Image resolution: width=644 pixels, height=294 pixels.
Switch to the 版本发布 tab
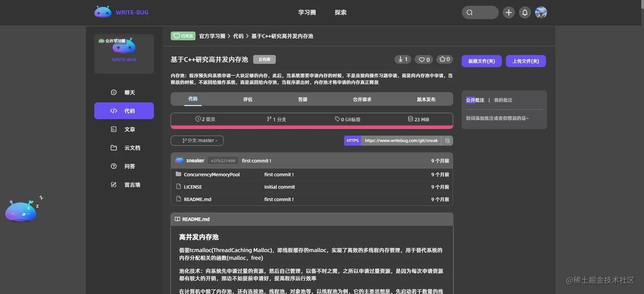point(426,99)
